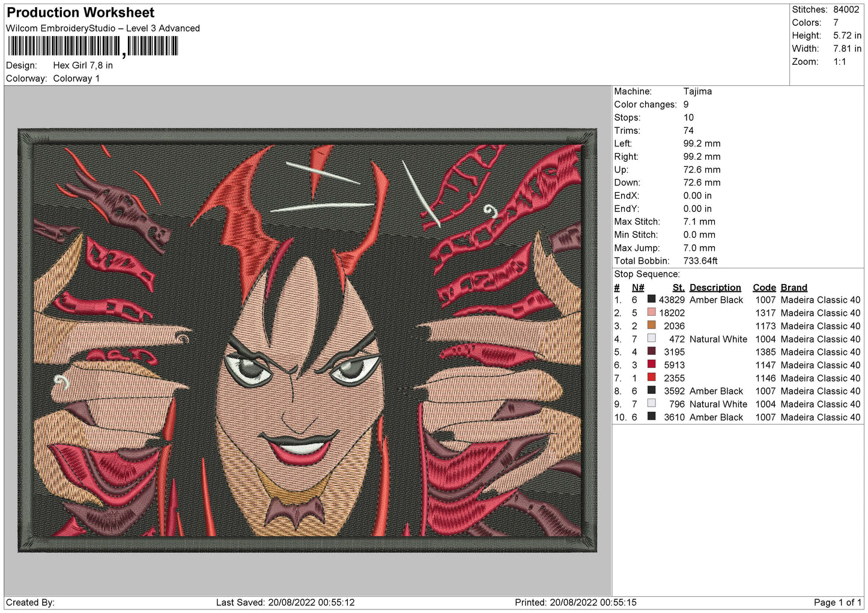
Task: Click the 'Last Saved: 20/08/2022 00:55:12' footer
Action: (x=285, y=602)
